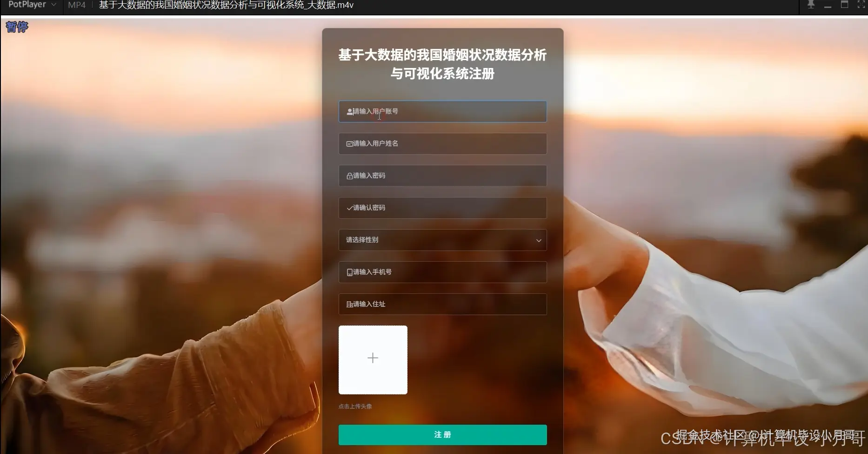Click the 请输入手机号 phone input field
The width and height of the screenshot is (868, 454).
click(442, 272)
